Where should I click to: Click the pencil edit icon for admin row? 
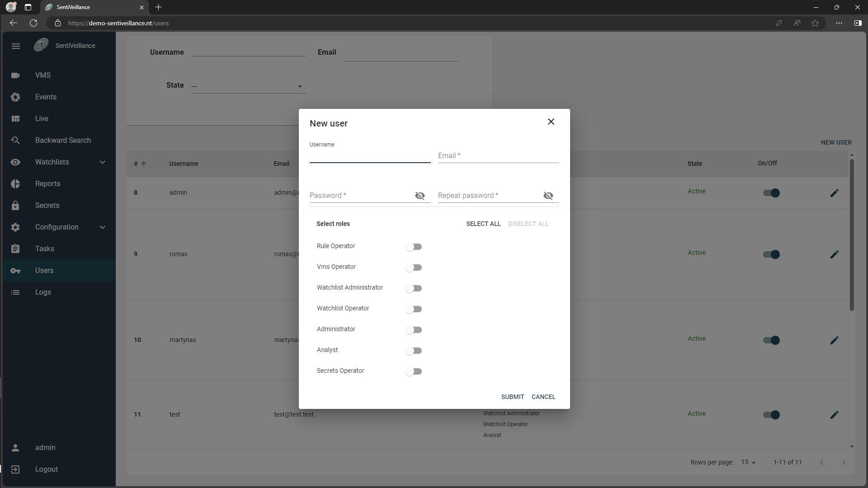[x=834, y=193]
